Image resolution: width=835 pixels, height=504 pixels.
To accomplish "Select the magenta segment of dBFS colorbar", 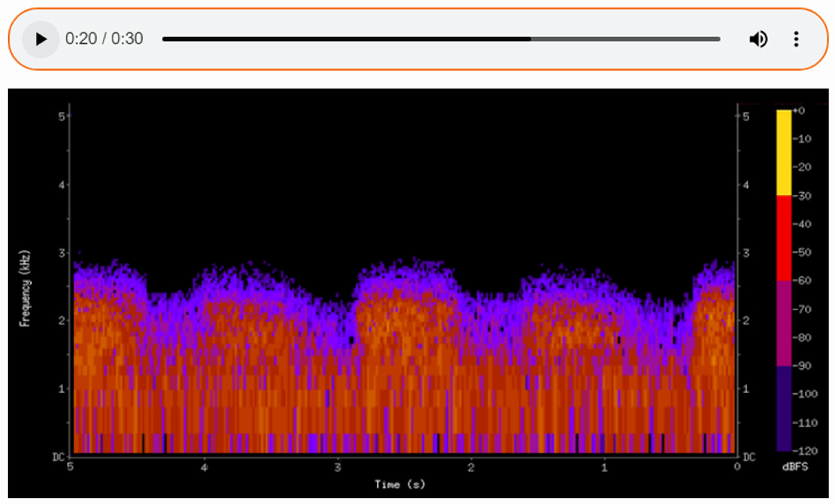I will (783, 324).
